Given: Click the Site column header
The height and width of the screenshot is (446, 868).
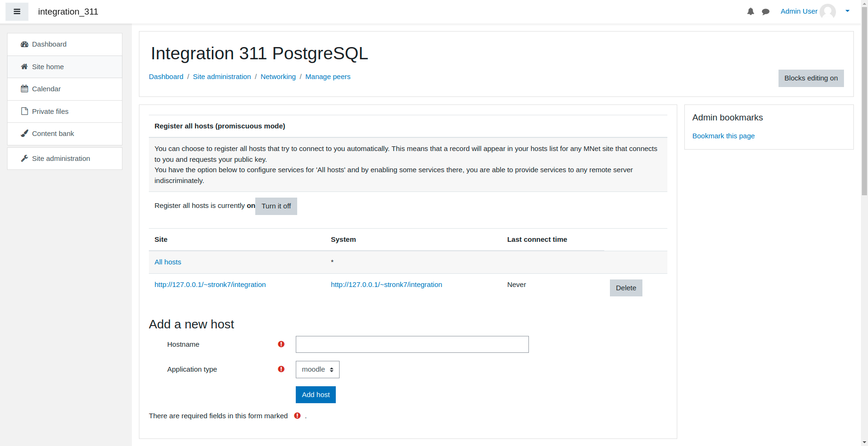Looking at the screenshot, I should coord(161,239).
